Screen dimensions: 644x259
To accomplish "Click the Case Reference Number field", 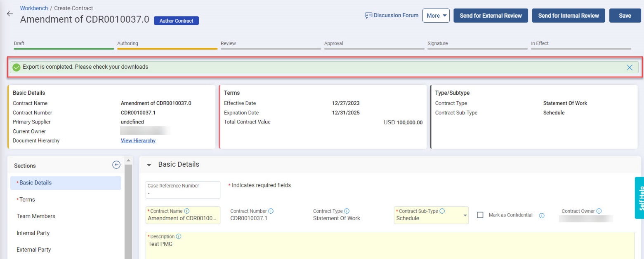I will coord(183,190).
